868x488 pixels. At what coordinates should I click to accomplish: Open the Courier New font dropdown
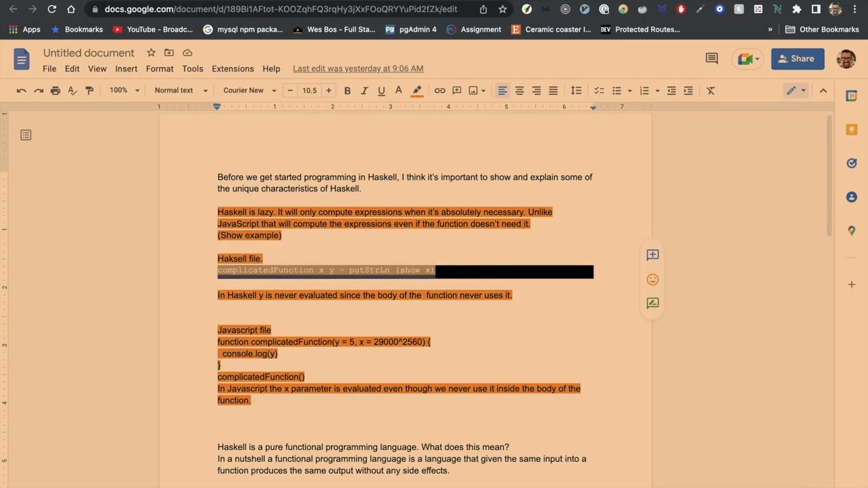[x=250, y=90]
